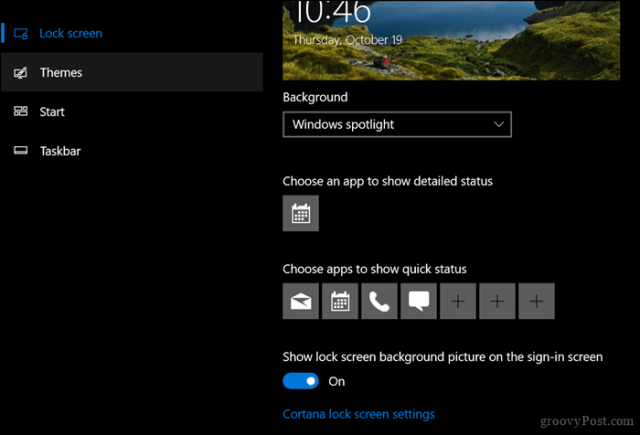Viewport: 640px width, 435px height.
Task: Click the Lock screen monitor icon
Action: 21,33
